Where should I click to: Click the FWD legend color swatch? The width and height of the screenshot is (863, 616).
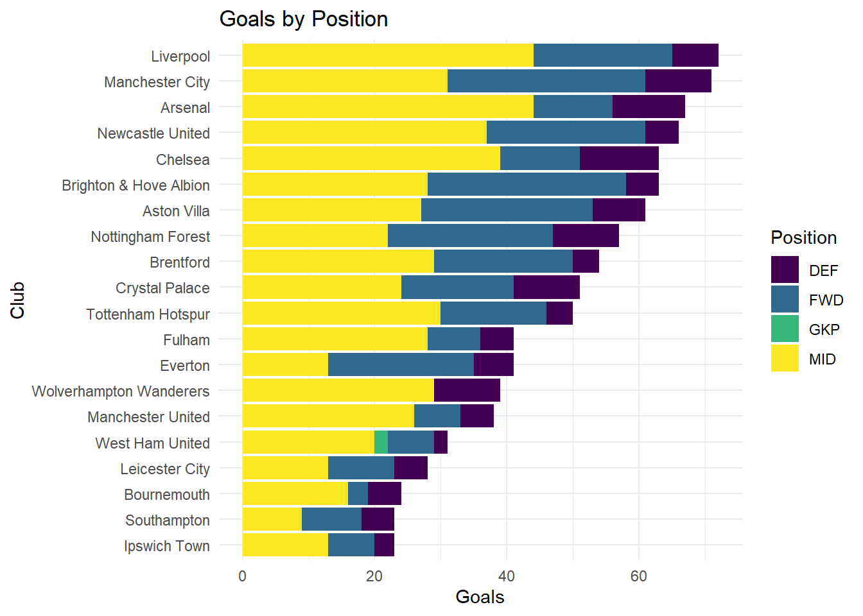(785, 300)
